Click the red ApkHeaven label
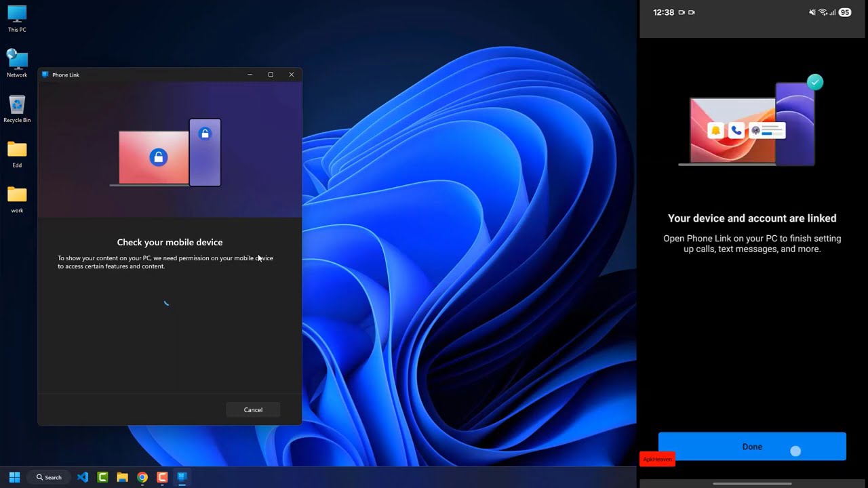868x488 pixels. [x=657, y=459]
